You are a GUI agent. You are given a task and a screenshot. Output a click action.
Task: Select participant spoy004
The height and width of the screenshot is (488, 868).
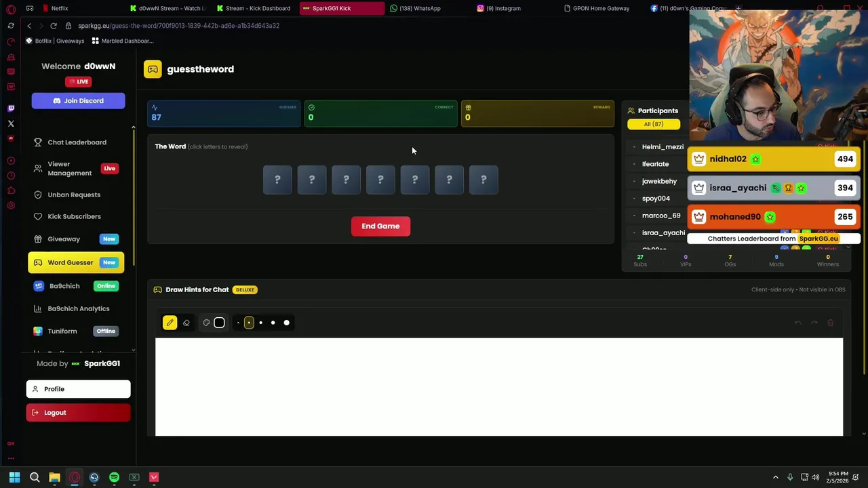pos(656,199)
